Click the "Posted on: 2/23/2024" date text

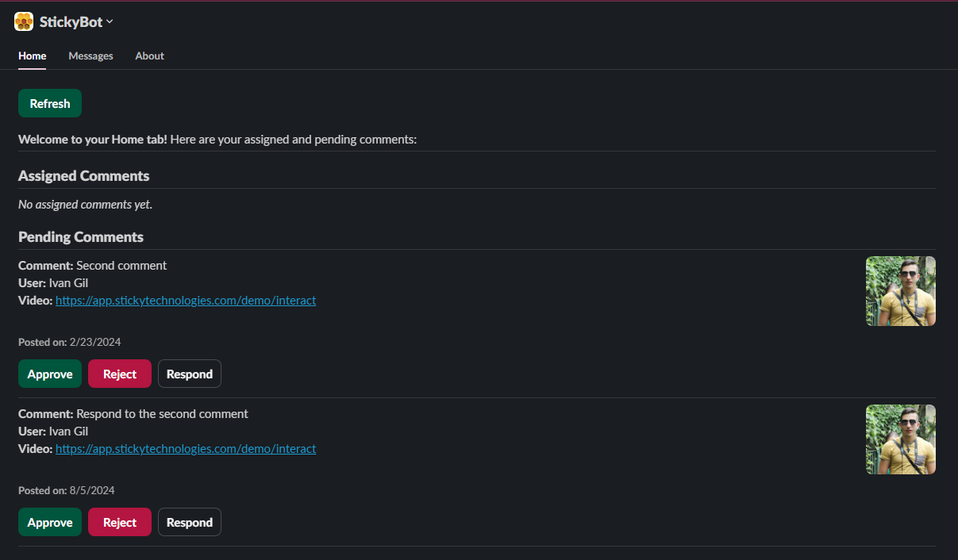[70, 343]
